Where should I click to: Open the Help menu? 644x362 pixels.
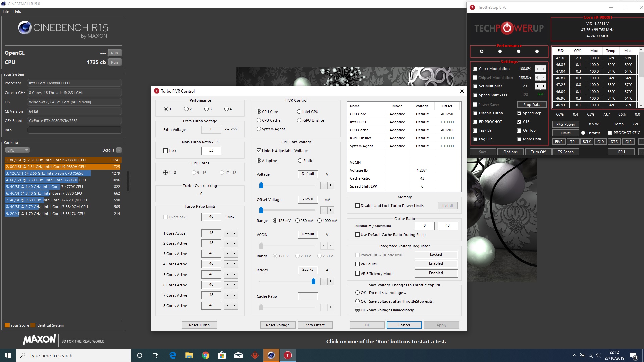(17, 11)
